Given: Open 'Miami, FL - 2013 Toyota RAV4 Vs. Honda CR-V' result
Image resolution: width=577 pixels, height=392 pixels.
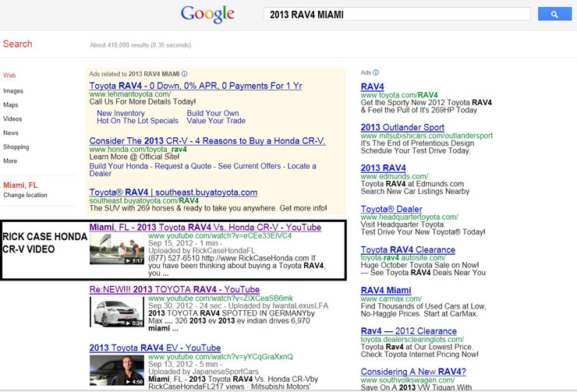Looking at the screenshot, I should 205,228.
